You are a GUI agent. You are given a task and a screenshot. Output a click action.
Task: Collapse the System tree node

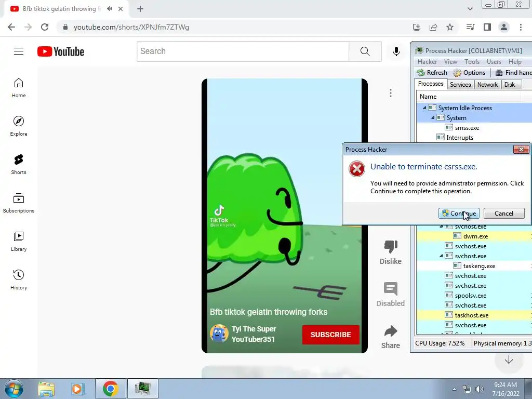pyautogui.click(x=433, y=118)
